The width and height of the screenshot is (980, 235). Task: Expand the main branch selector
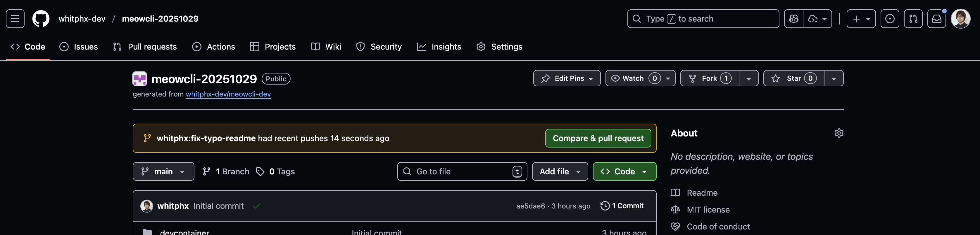coord(163,172)
